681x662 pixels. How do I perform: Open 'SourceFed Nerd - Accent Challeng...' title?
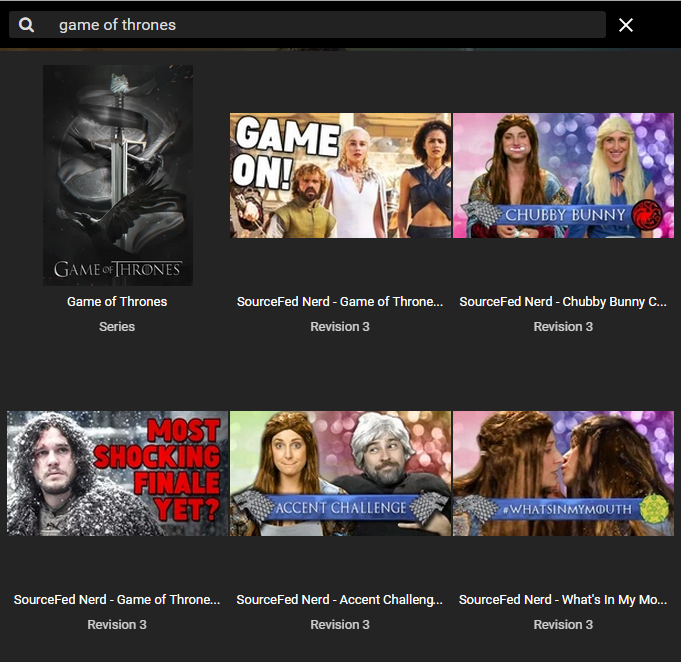340,599
